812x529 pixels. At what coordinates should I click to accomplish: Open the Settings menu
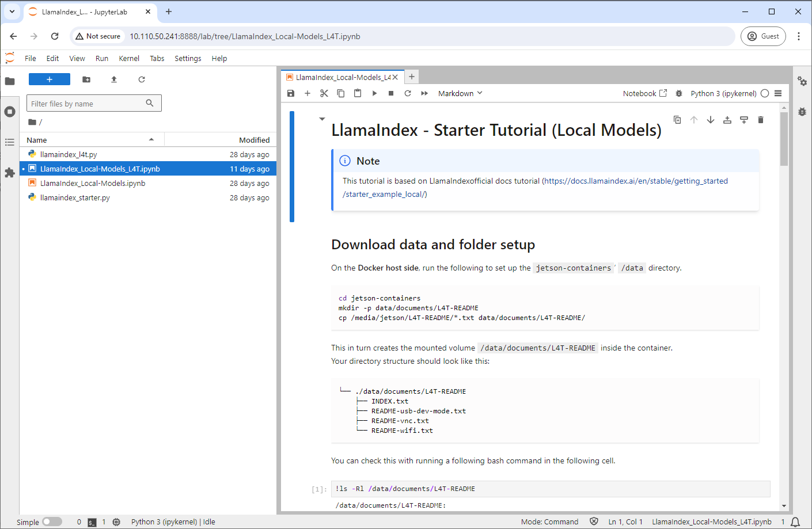point(188,58)
